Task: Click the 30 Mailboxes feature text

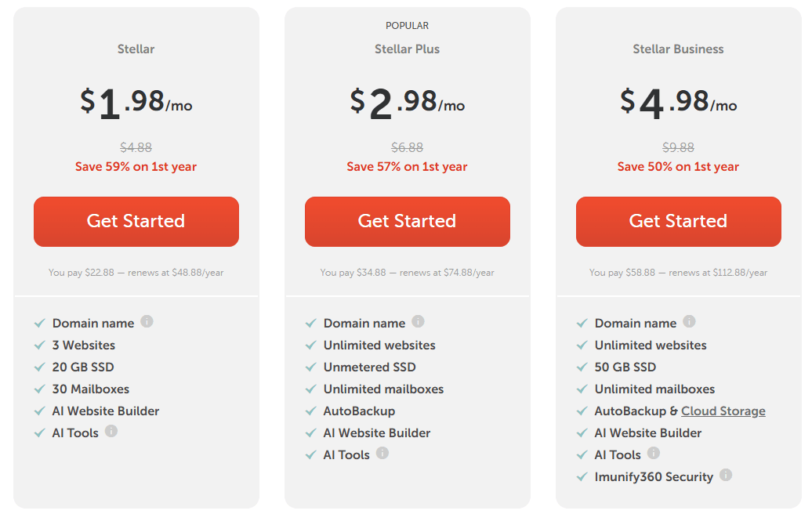Action: [91, 389]
